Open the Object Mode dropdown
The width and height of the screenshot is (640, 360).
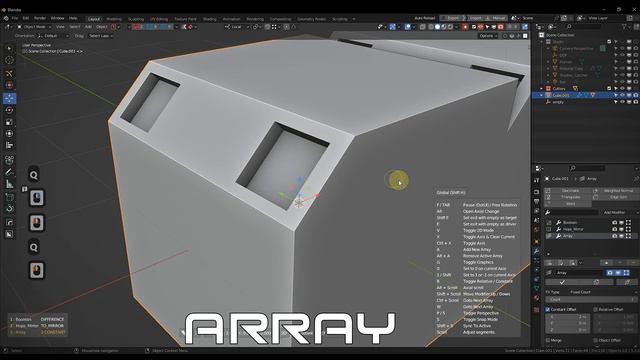pos(34,27)
